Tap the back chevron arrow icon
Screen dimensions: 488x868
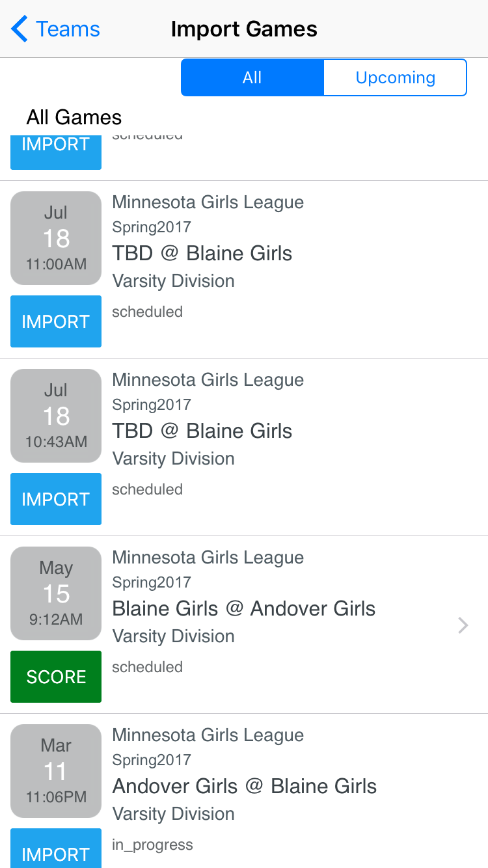coord(20,29)
